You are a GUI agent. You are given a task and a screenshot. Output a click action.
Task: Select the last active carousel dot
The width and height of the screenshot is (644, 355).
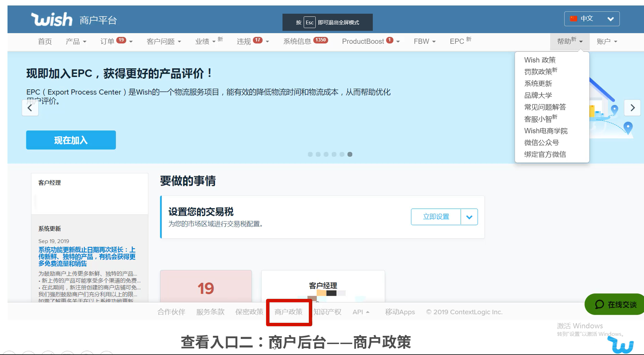[350, 154]
